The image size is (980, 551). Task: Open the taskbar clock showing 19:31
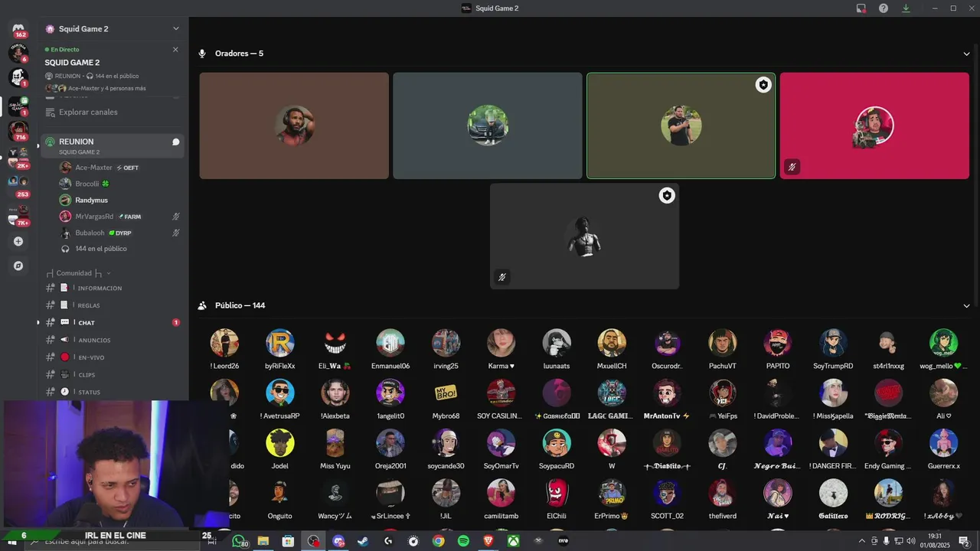(x=935, y=541)
